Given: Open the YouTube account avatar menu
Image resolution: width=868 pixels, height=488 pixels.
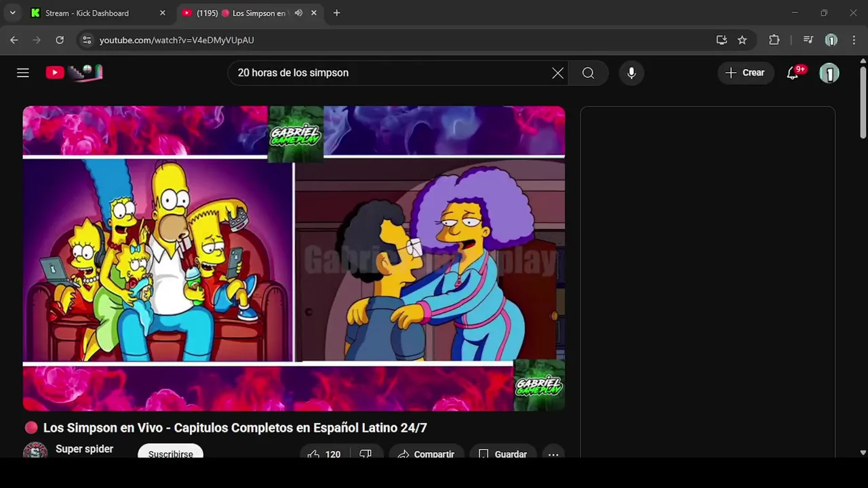Looking at the screenshot, I should (x=829, y=73).
